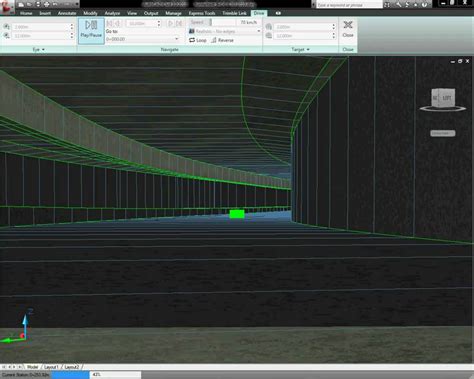Open the Manage ribbon tab

(x=173, y=13)
